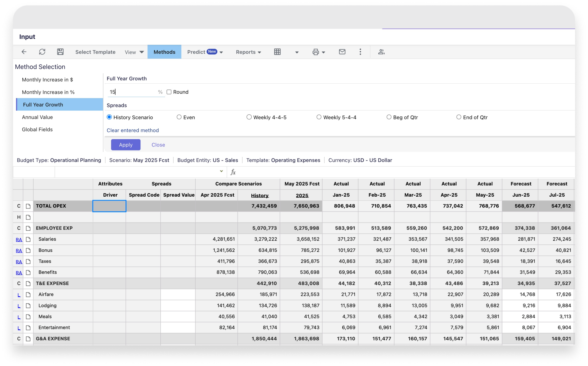This screenshot has width=588, height=366.
Task: Click the back arrow icon
Action: pos(24,52)
